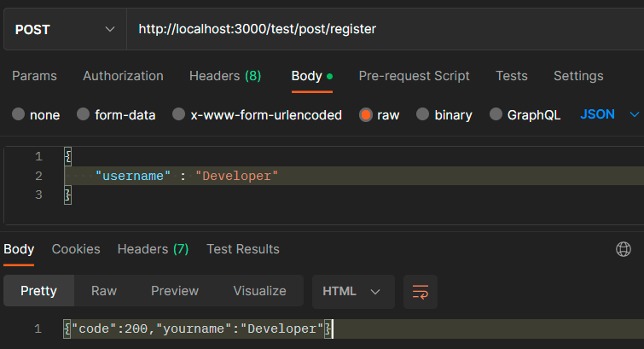Viewport: 644px width, 349px height.
Task: Open response Headers (7) tab
Action: [x=153, y=249]
